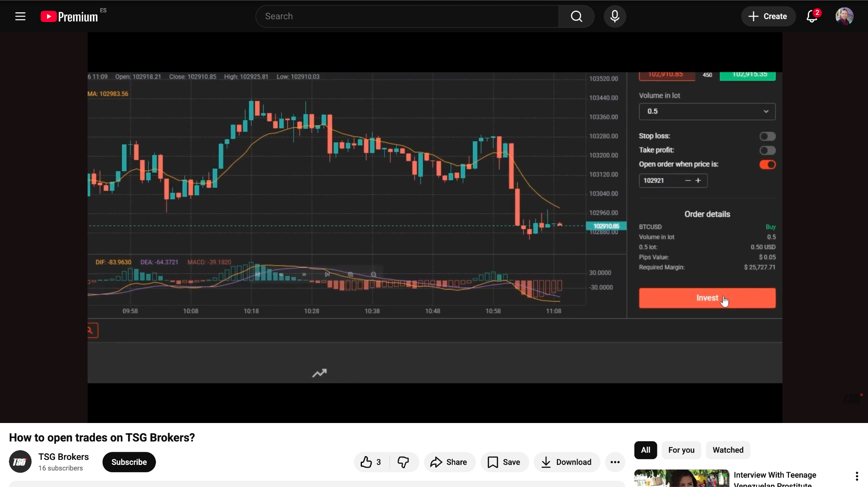This screenshot has width=868, height=487.
Task: Open options for Interview With Teenage video
Action: tap(857, 476)
